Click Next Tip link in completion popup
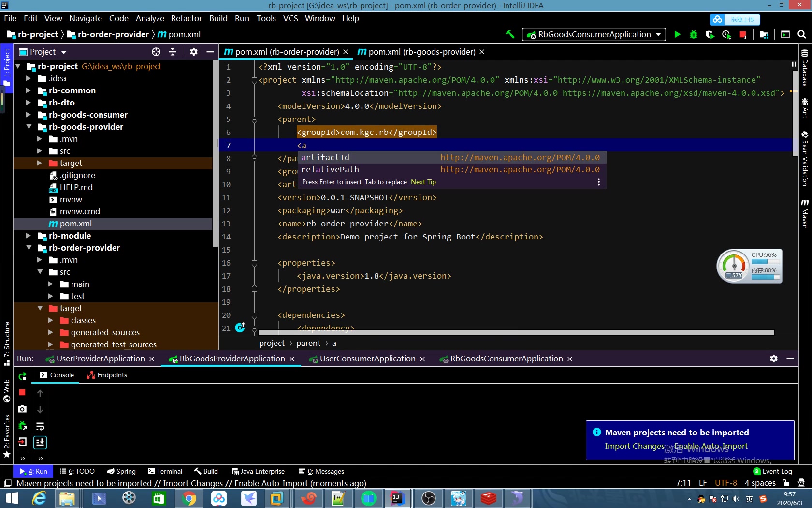Image resolution: width=812 pixels, height=508 pixels. click(x=423, y=182)
